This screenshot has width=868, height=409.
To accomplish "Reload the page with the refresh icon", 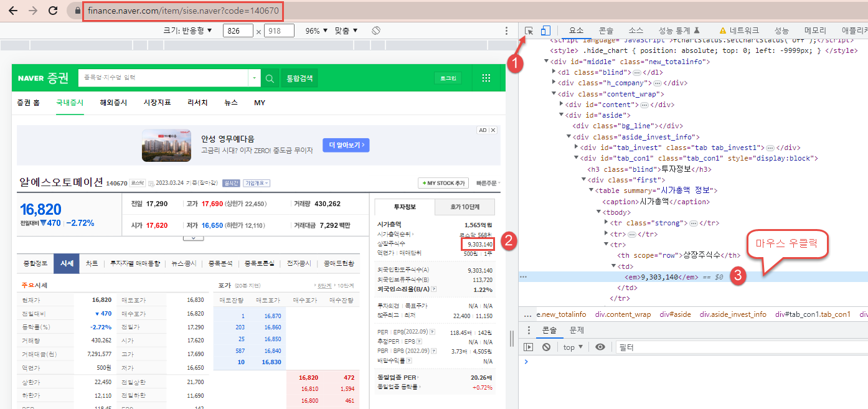I will 53,11.
